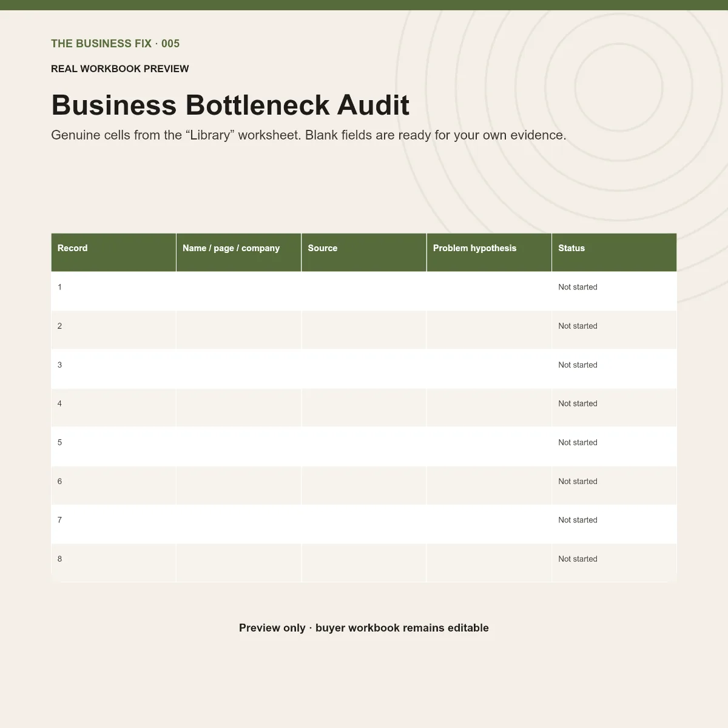The height and width of the screenshot is (728, 728).
Task: Click the Status column header
Action: (614, 252)
